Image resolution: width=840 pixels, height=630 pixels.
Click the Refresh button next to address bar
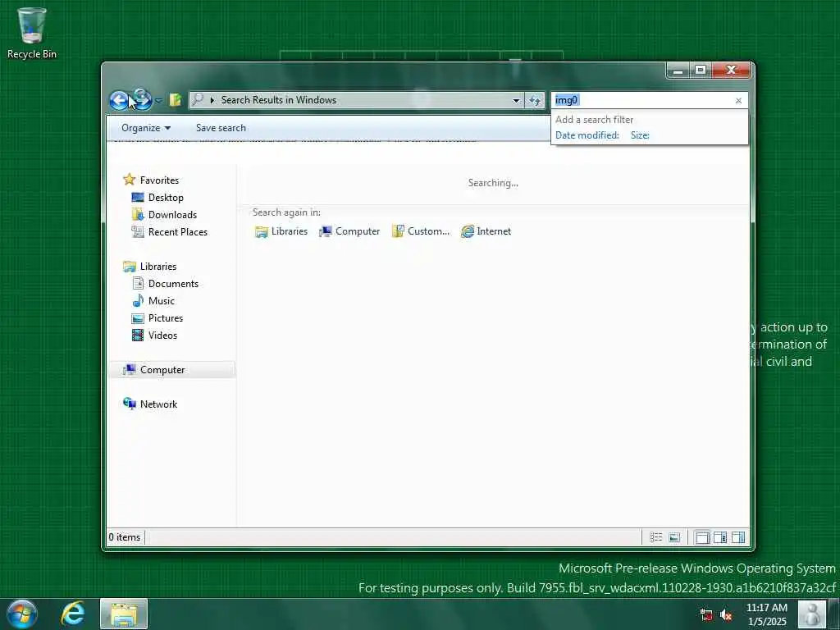pyautogui.click(x=535, y=100)
